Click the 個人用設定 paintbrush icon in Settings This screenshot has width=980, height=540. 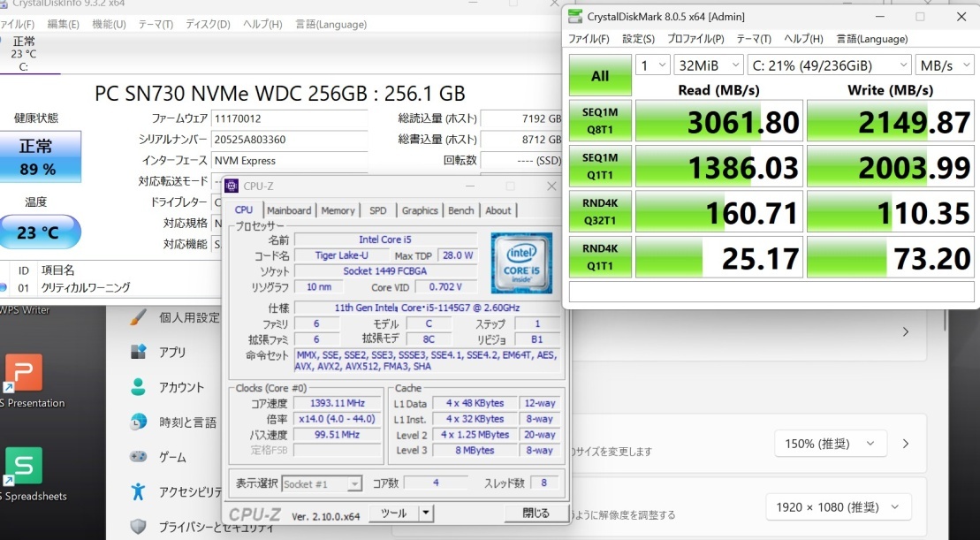[138, 317]
